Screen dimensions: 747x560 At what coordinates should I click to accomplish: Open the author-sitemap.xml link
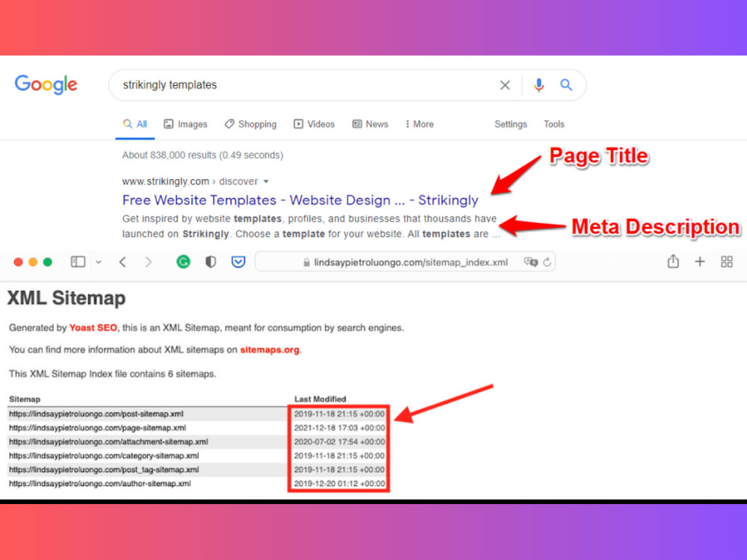[100, 483]
